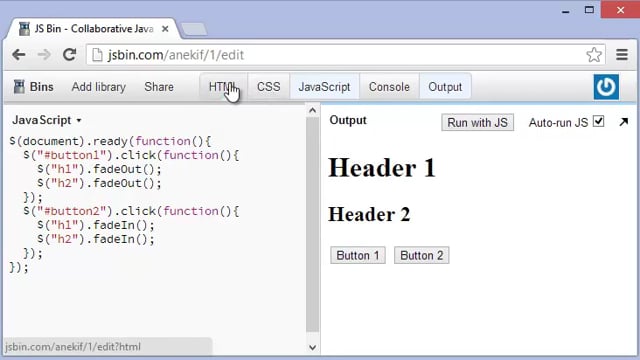Viewport: 640px width, 360px height.
Task: Click the "#button2" click handler line
Action: (131, 211)
